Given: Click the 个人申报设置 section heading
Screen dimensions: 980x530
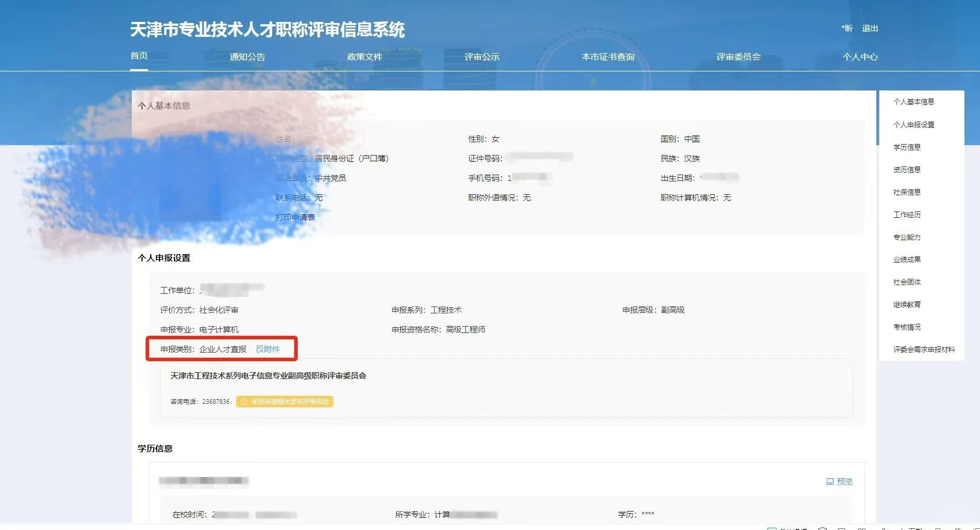Looking at the screenshot, I should click(x=164, y=258).
